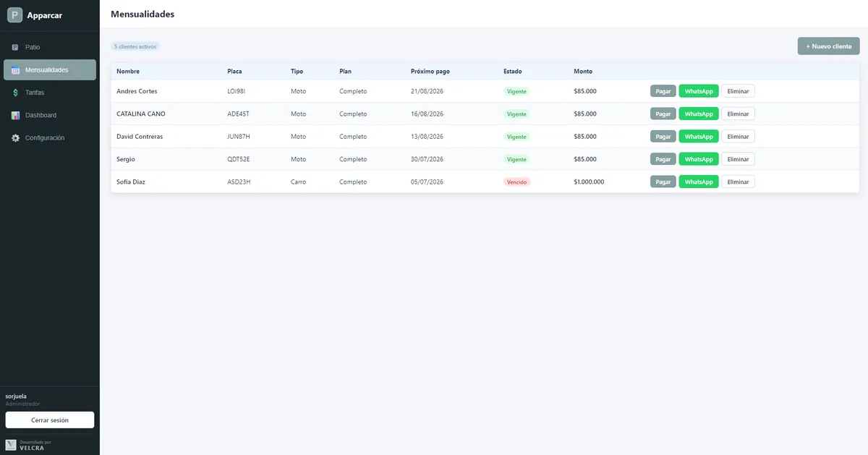Select the name Andres Cortes
The image size is (868, 455).
pyautogui.click(x=137, y=91)
